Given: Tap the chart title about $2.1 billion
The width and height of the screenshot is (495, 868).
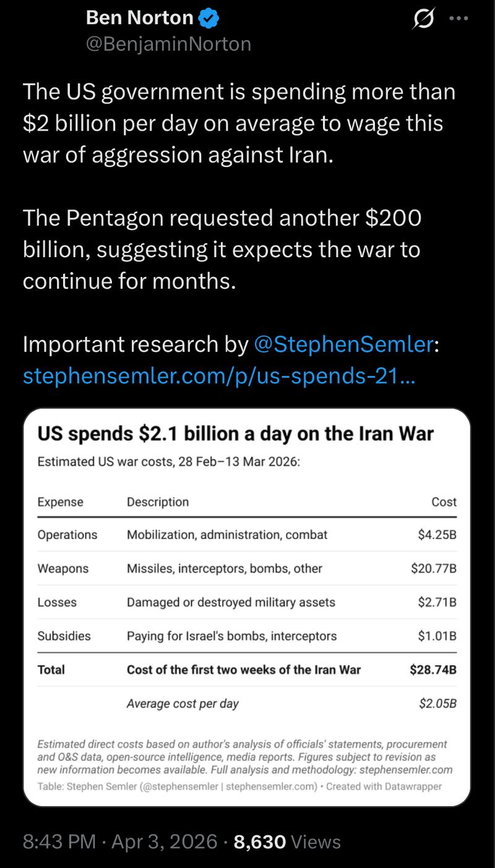Looking at the screenshot, I should pos(236,433).
